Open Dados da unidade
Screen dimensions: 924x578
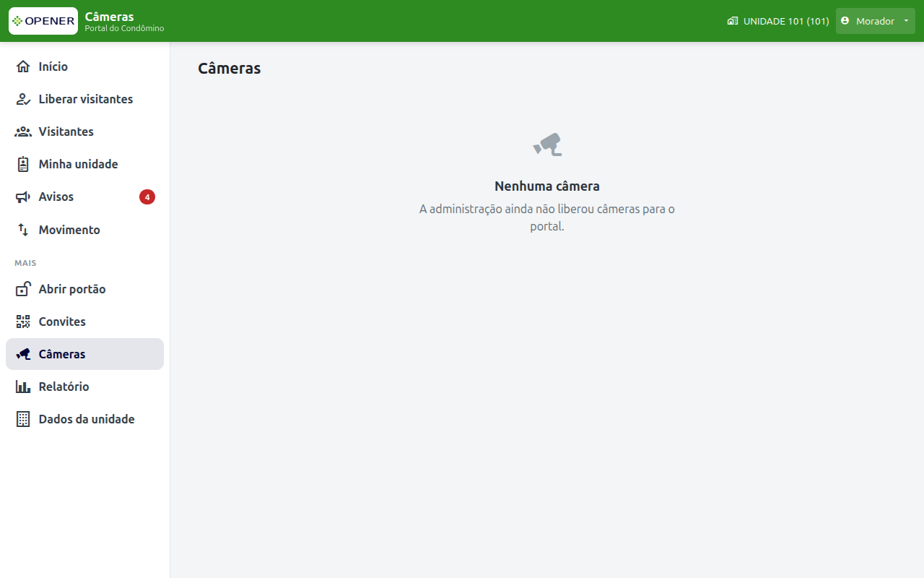(84, 419)
